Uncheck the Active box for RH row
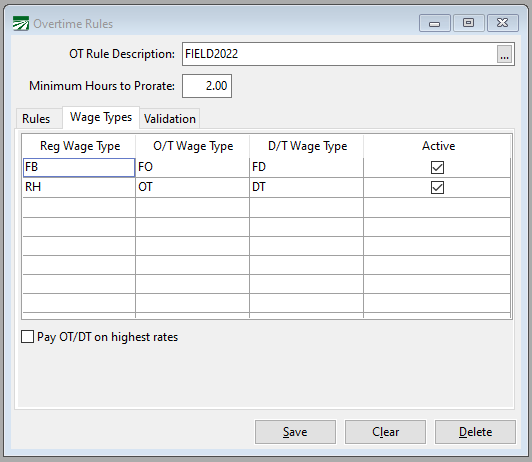 437,187
